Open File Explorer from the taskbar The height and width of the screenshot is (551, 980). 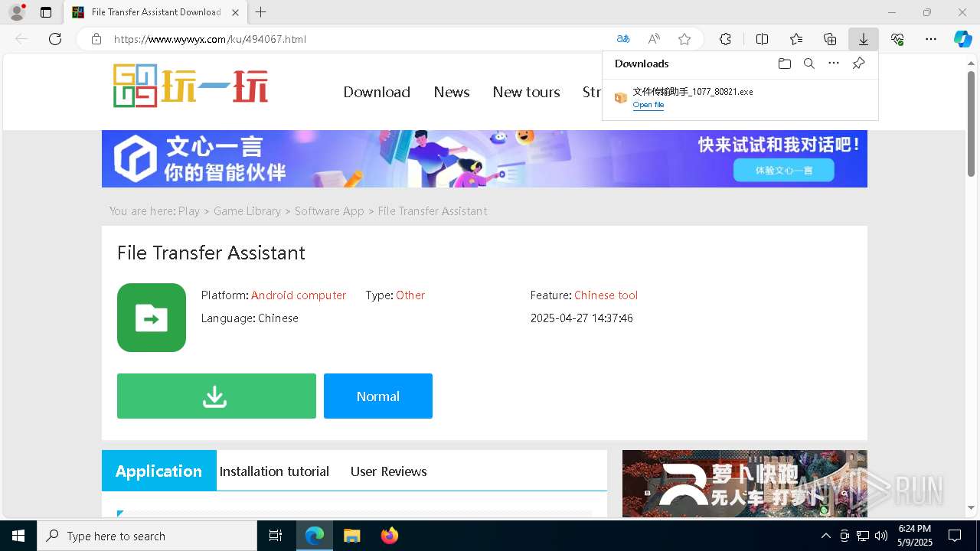click(x=351, y=536)
